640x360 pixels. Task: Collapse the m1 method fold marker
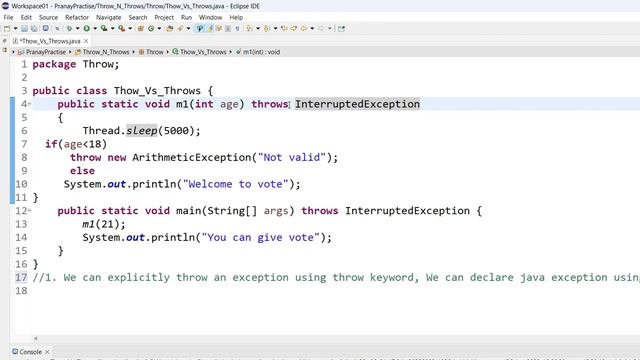[29, 104]
